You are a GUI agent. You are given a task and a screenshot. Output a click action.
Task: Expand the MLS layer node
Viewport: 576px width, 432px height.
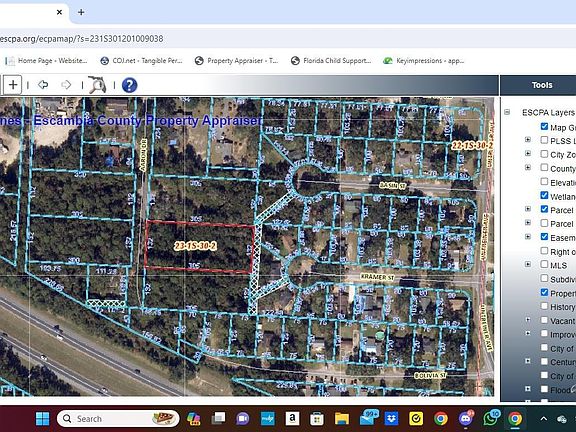(x=528, y=264)
